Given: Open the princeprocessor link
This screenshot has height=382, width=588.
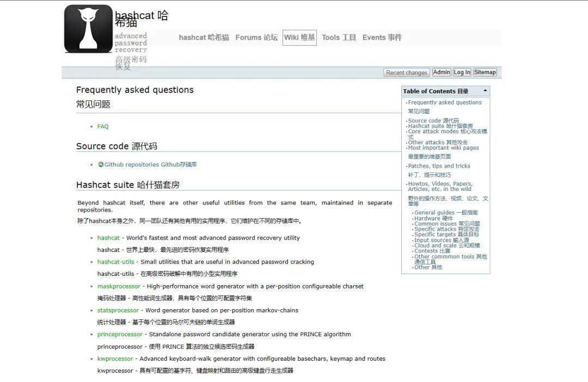Looking at the screenshot, I should pyautogui.click(x=120, y=334).
